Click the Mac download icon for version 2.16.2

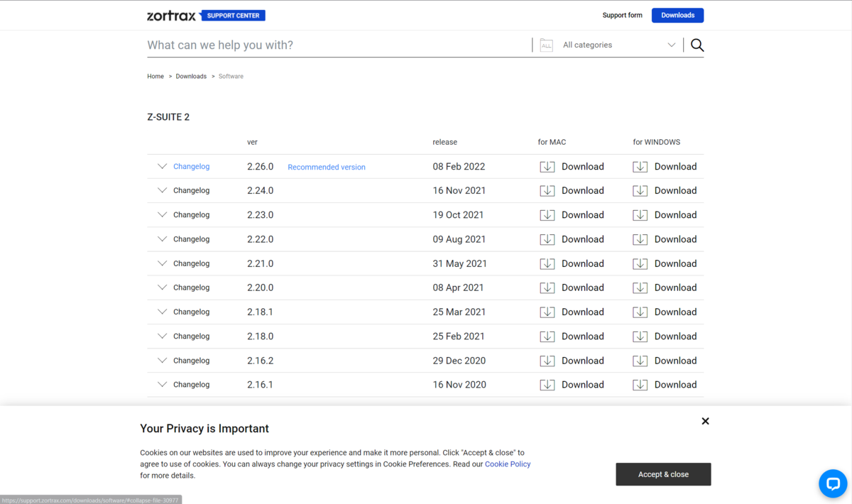[547, 361]
